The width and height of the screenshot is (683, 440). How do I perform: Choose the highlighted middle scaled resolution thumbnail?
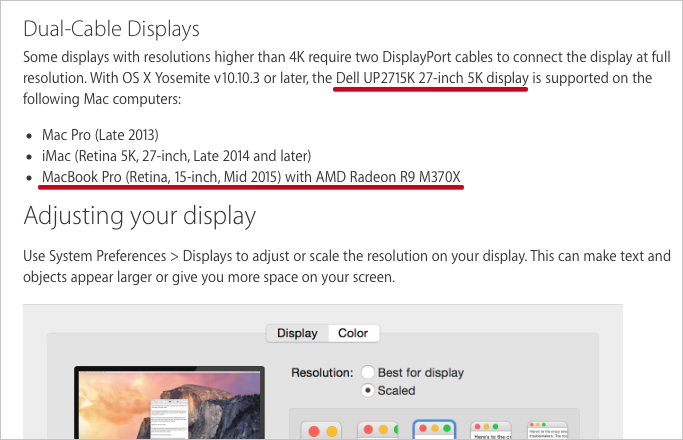click(x=434, y=430)
